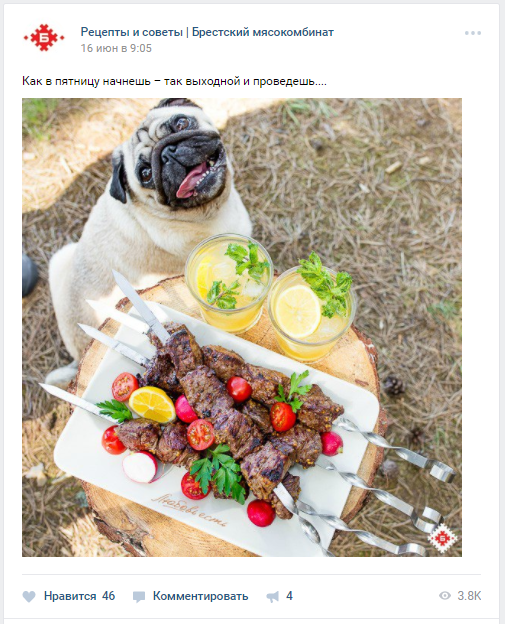This screenshot has height=624, width=505.
Task: Select 'Комментировать' to comment on post
Action: click(200, 596)
